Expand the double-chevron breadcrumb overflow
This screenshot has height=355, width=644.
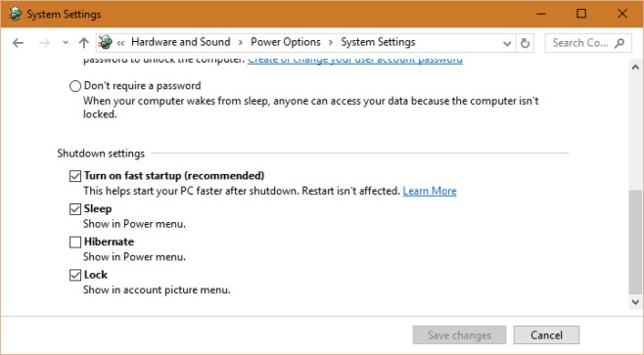[120, 43]
